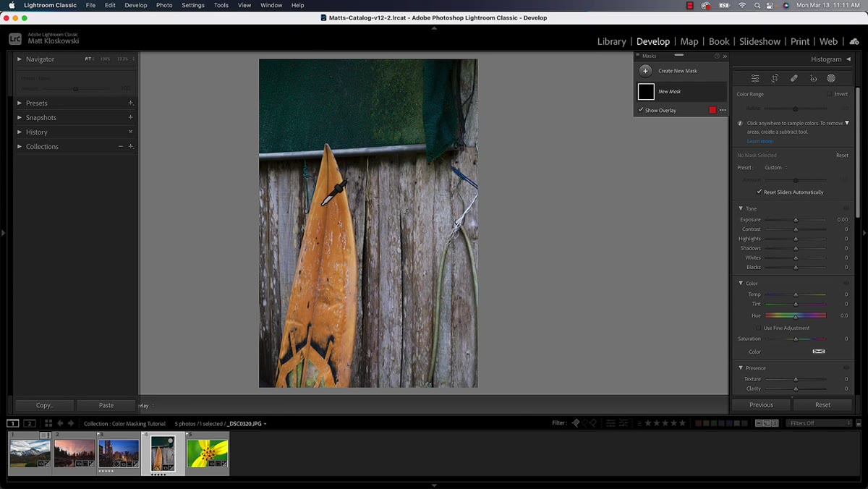Toggle the Color section eye switch
868x489 pixels.
846,283
